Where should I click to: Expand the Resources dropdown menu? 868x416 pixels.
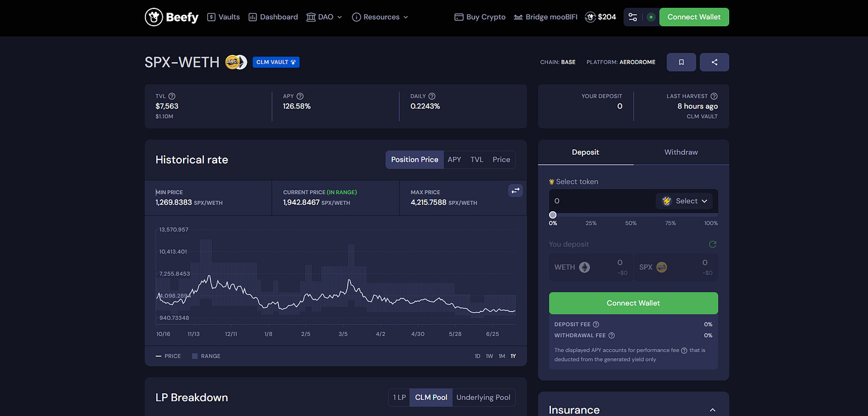[x=380, y=17]
